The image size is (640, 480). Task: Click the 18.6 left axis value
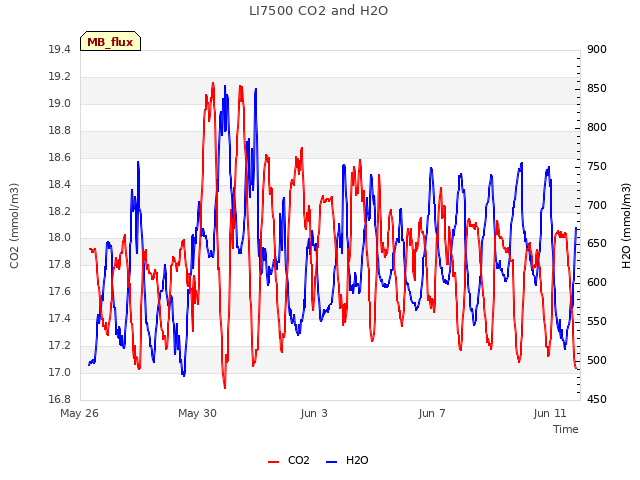click(x=60, y=158)
